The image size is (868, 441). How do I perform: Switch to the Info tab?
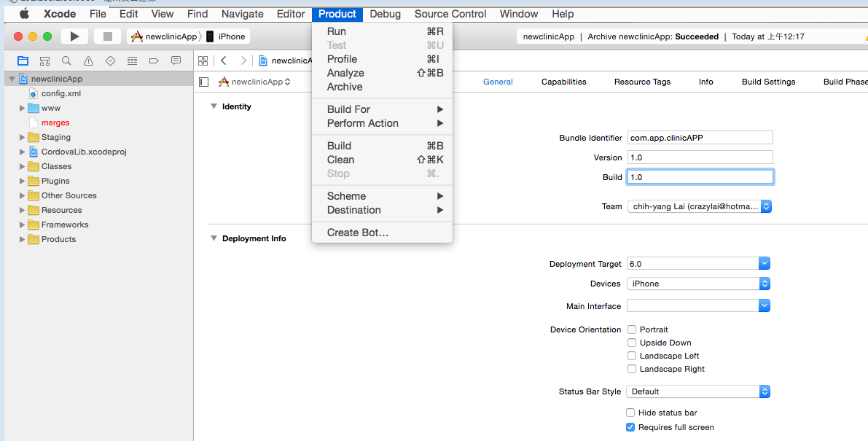[x=705, y=82]
